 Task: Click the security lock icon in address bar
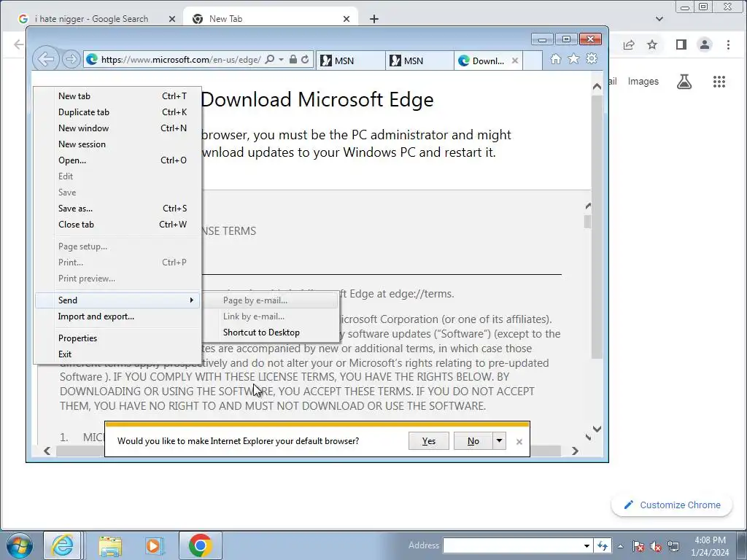tap(293, 60)
